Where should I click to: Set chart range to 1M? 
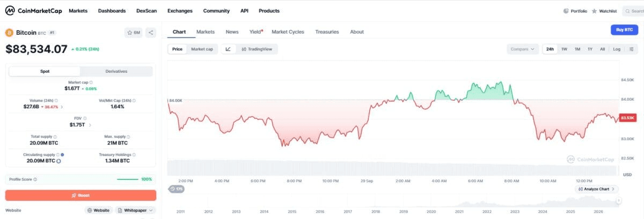pyautogui.click(x=577, y=49)
